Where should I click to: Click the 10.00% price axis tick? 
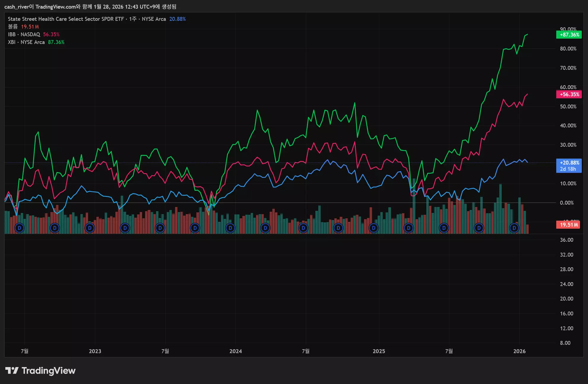568,184
